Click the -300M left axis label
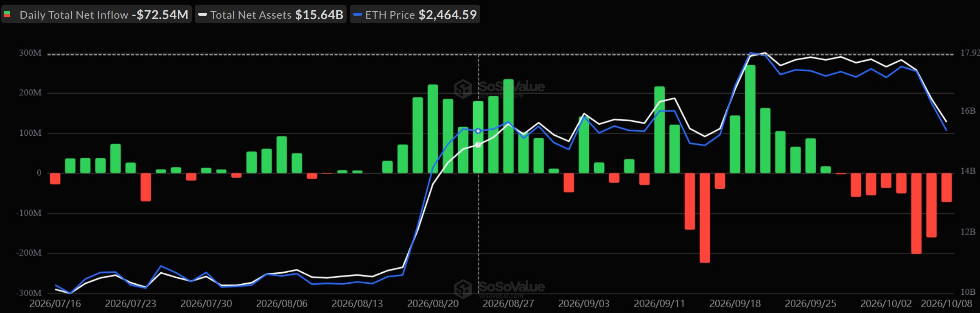 (x=29, y=293)
